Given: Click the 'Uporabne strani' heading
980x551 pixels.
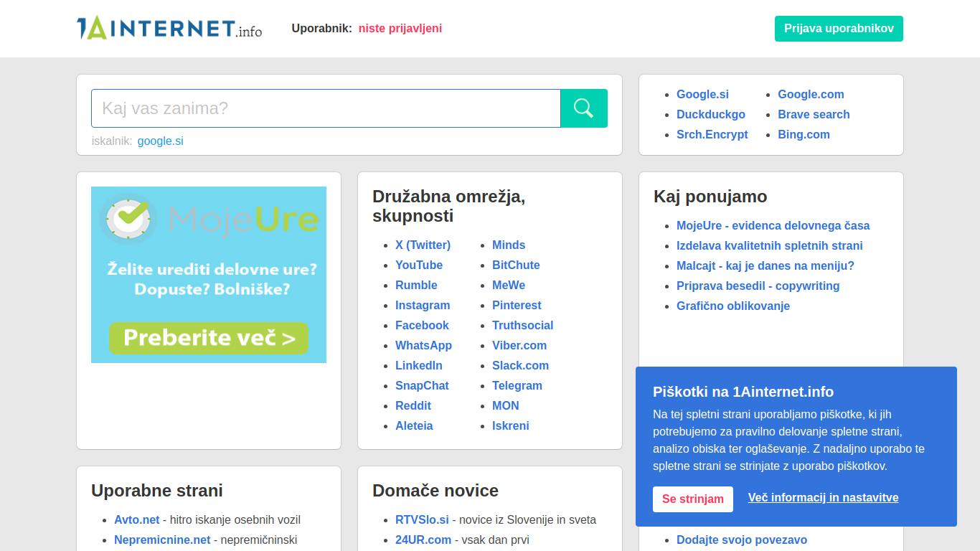Looking at the screenshot, I should 157,491.
